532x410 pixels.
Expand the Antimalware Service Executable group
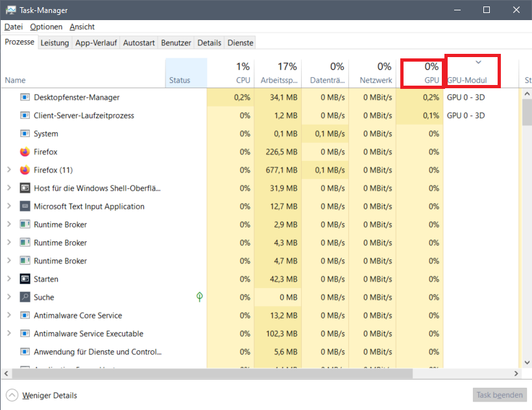(9, 333)
